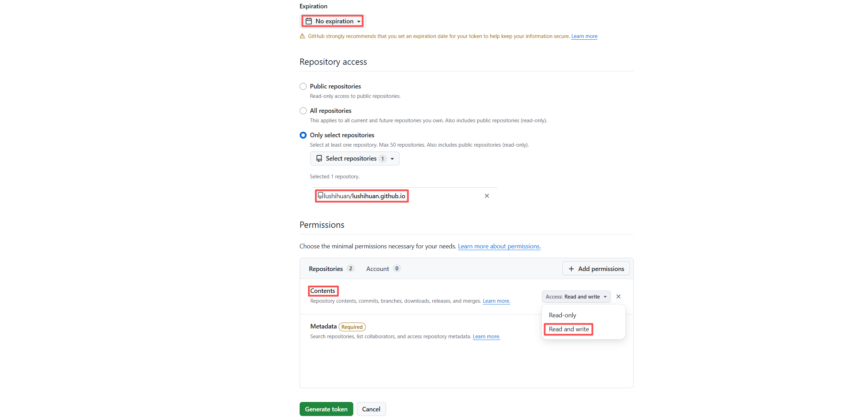Remove the lushihuan.github.io repository

[487, 196]
